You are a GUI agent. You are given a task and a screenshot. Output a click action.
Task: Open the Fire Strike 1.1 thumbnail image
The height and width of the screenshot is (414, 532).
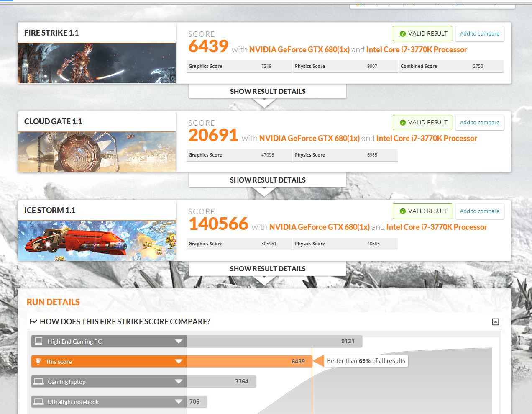(97, 63)
